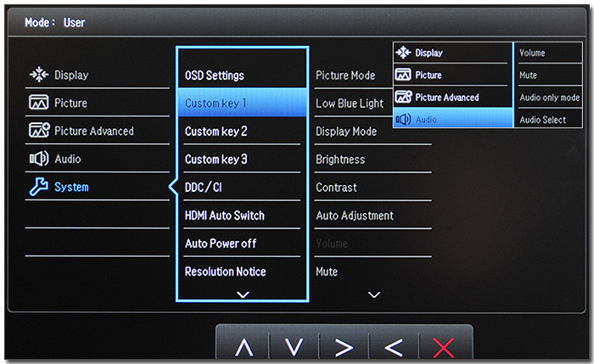Select Audio Select option

542,120
